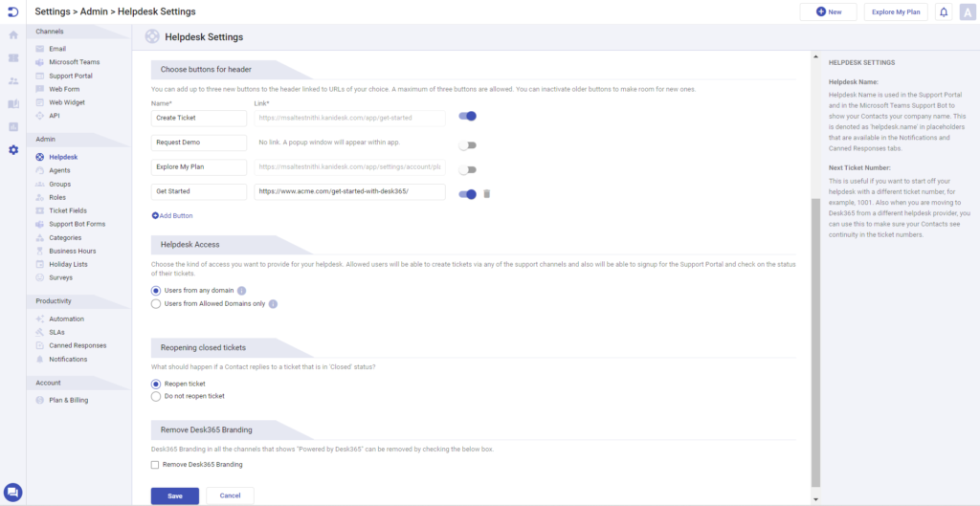This screenshot has width=980, height=506.
Task: Open the Home icon in left rail
Action: pyautogui.click(x=13, y=35)
